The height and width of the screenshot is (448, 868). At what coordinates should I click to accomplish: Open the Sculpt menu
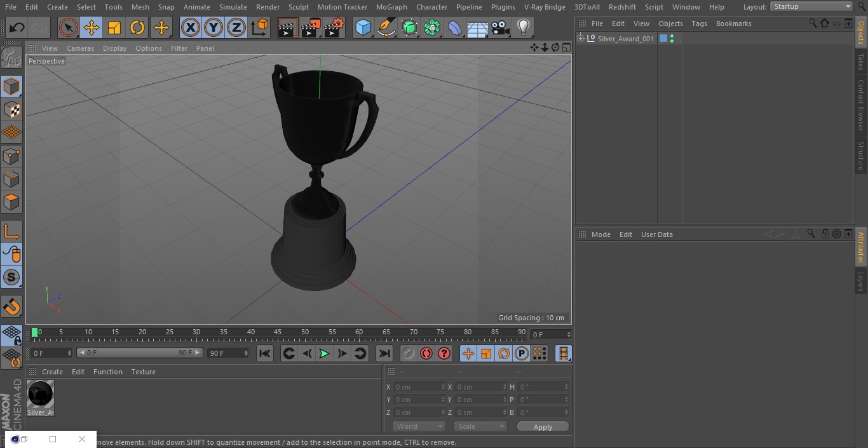[x=298, y=7]
